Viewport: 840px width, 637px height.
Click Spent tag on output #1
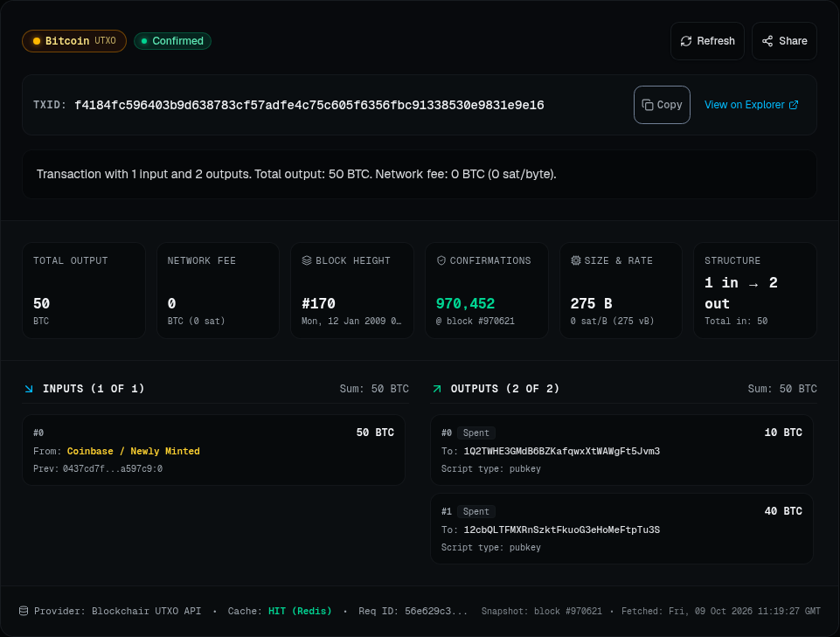476,512
